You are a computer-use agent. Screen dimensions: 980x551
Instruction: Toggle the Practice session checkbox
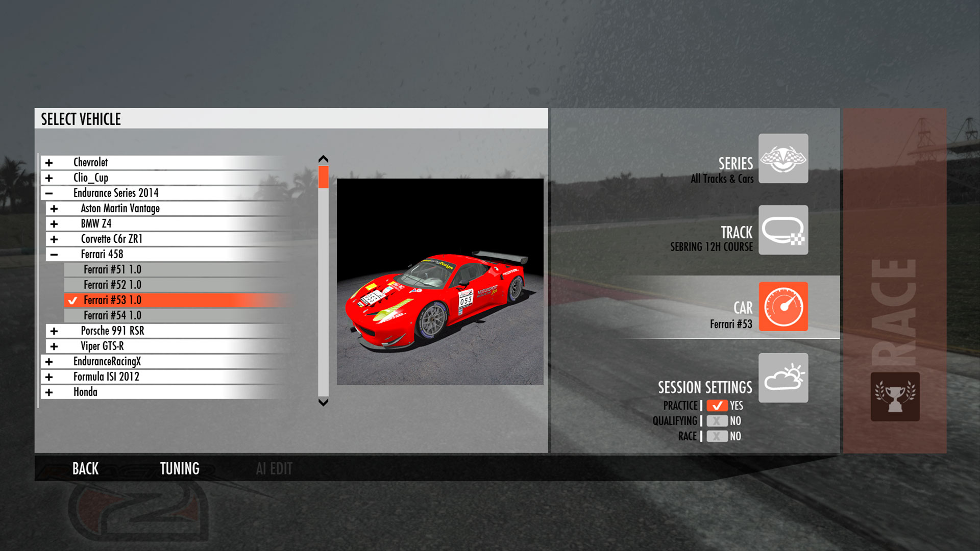717,406
